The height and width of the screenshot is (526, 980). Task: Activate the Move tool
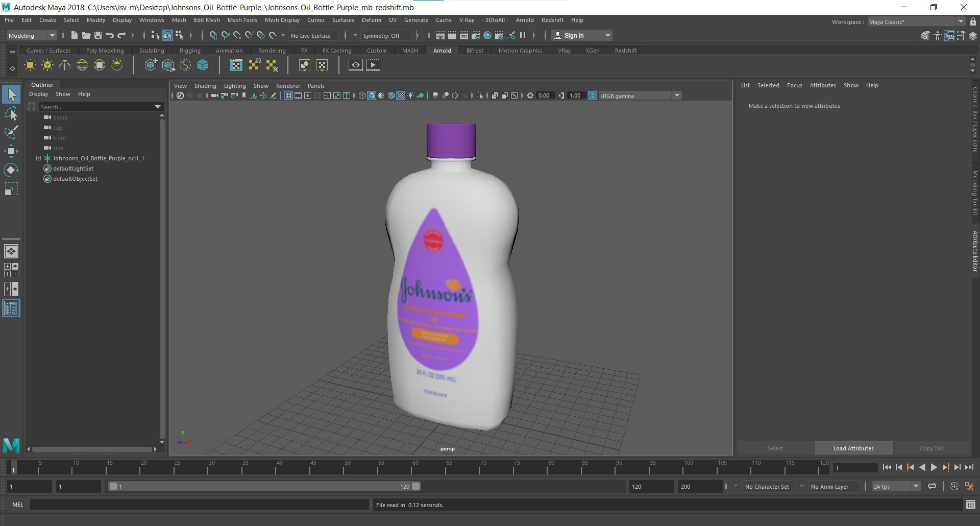coord(11,151)
